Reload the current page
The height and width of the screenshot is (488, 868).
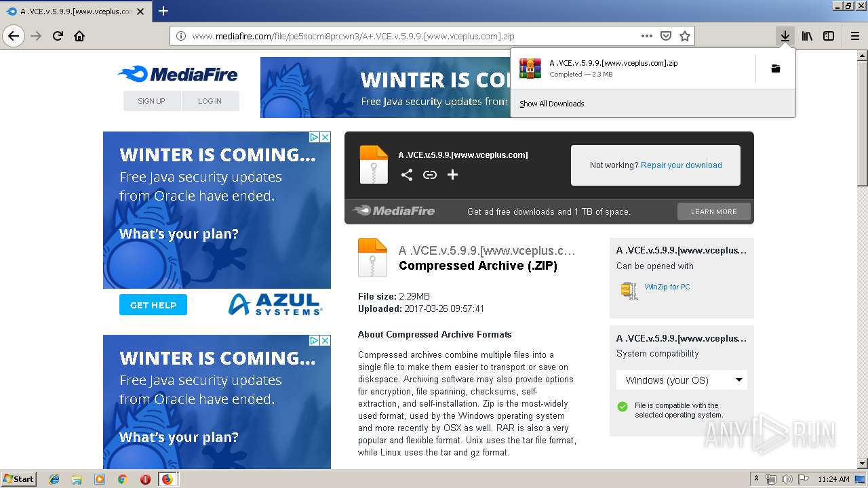(x=58, y=36)
